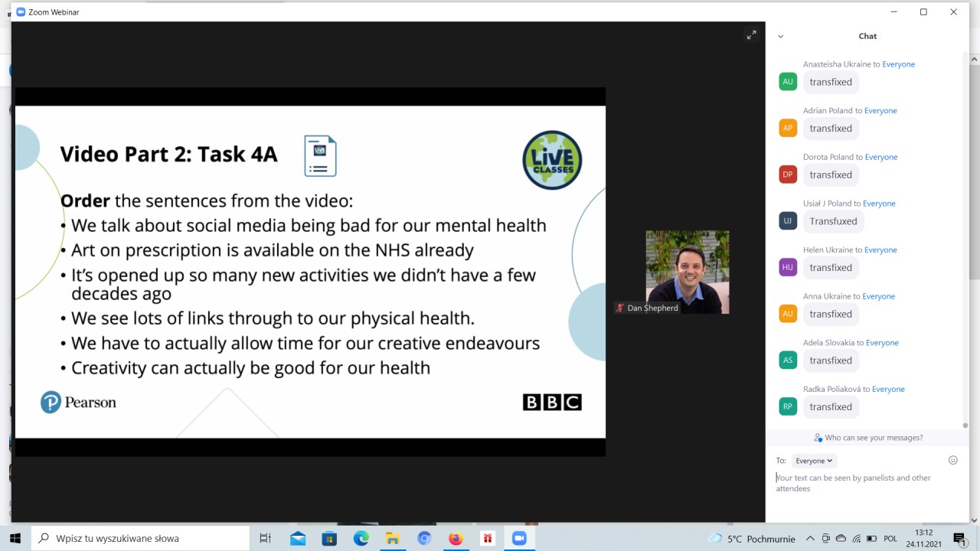
Task: Click the Zoom icon in taskbar
Action: [x=519, y=538]
